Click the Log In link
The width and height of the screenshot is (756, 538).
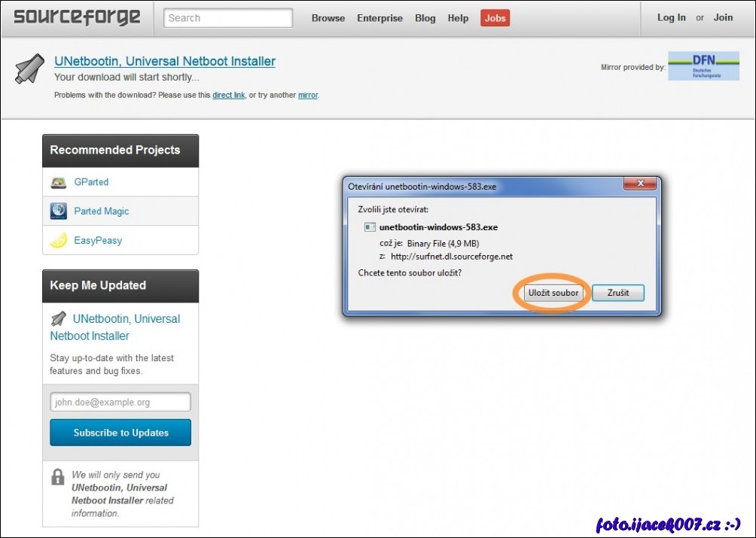pos(671,18)
